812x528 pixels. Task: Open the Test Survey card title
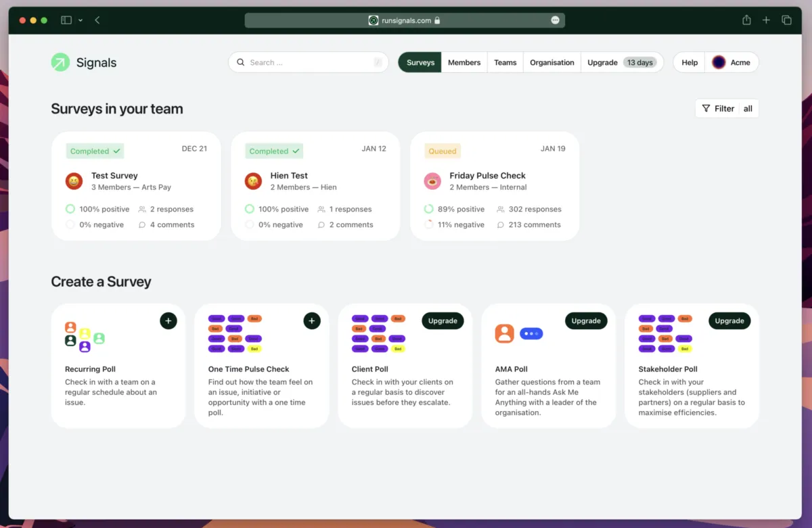pos(114,176)
